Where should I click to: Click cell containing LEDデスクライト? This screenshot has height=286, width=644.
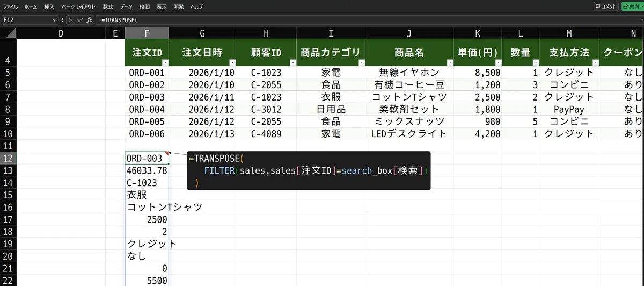pyautogui.click(x=409, y=134)
